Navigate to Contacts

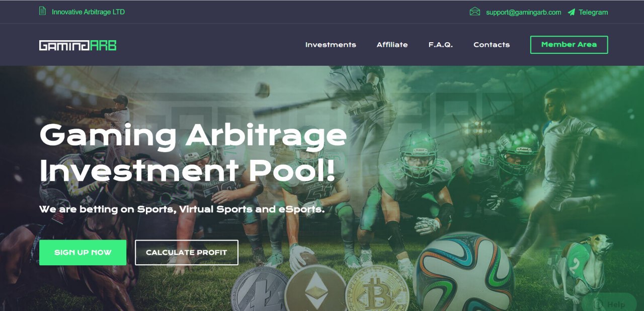[x=492, y=45]
